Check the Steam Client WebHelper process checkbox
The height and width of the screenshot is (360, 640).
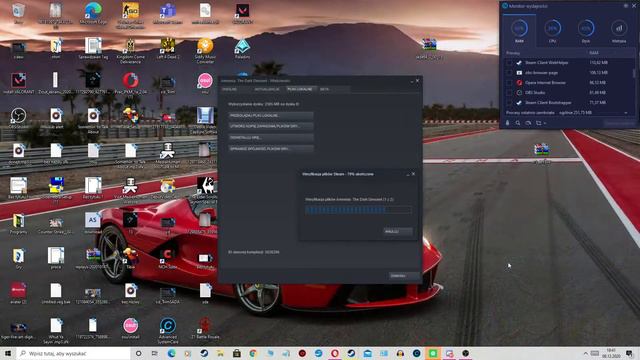(x=509, y=63)
